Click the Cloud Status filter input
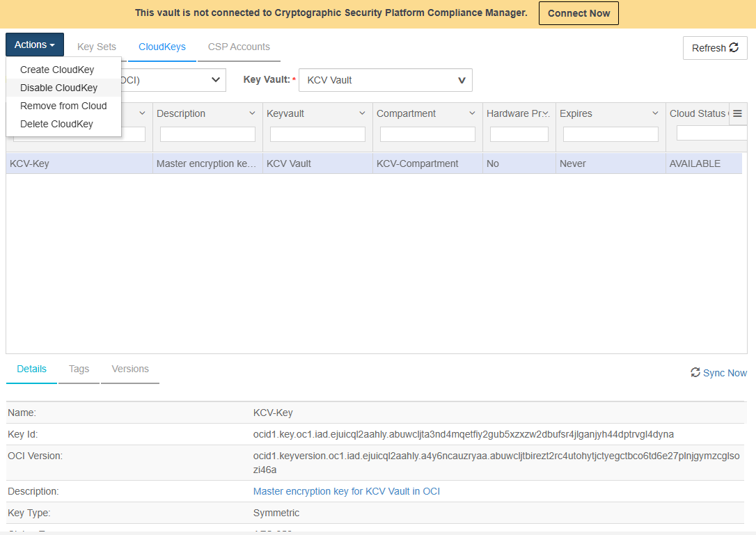This screenshot has height=535, width=756. [711, 133]
